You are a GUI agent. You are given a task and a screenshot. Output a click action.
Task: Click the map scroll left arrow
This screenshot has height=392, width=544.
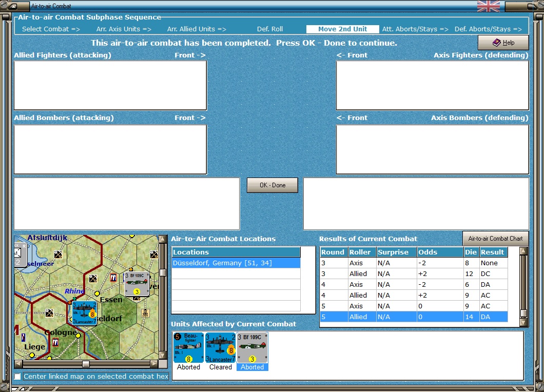(x=18, y=364)
